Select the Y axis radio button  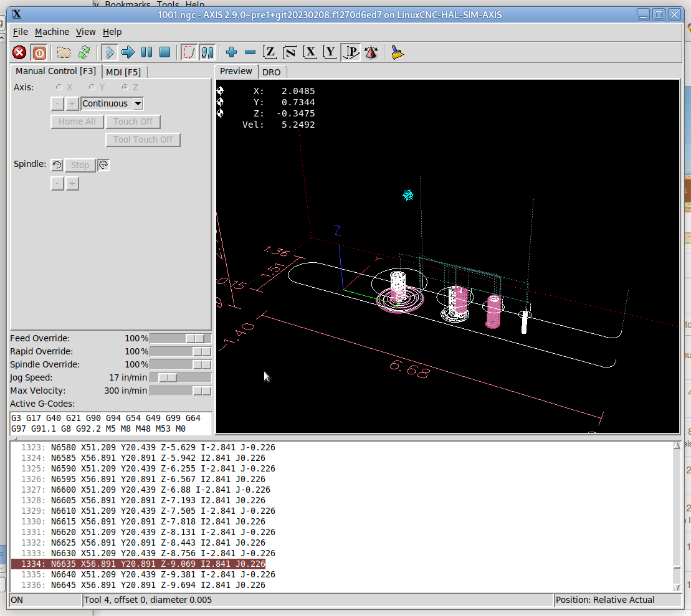click(92, 87)
